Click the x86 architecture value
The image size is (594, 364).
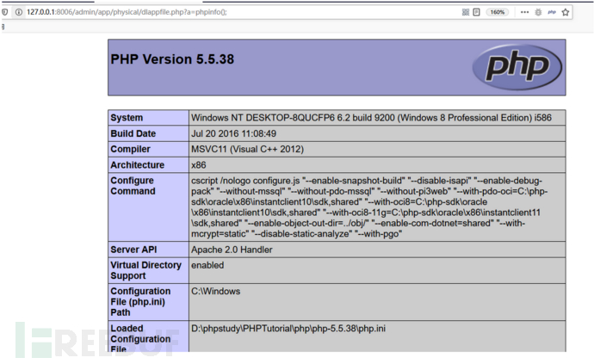click(199, 165)
